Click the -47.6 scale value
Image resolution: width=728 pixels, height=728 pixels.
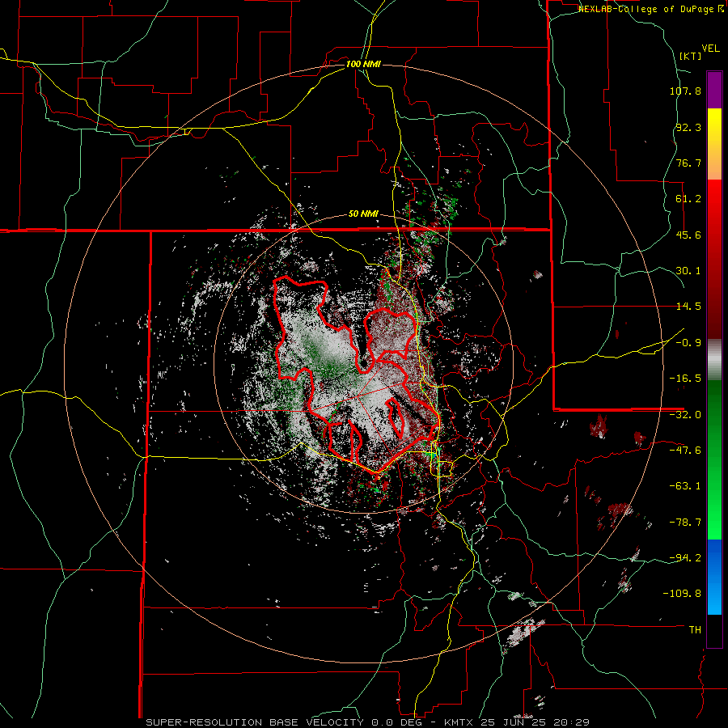click(685, 451)
